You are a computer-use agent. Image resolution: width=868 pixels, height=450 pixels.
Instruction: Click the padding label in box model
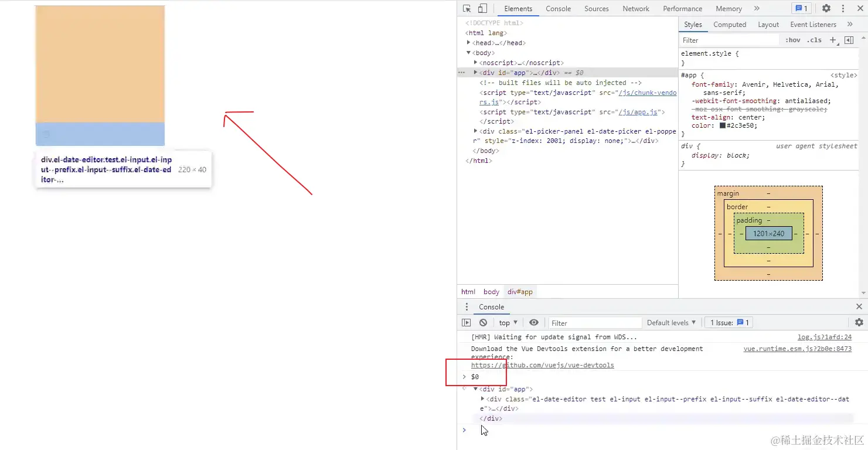click(x=749, y=220)
